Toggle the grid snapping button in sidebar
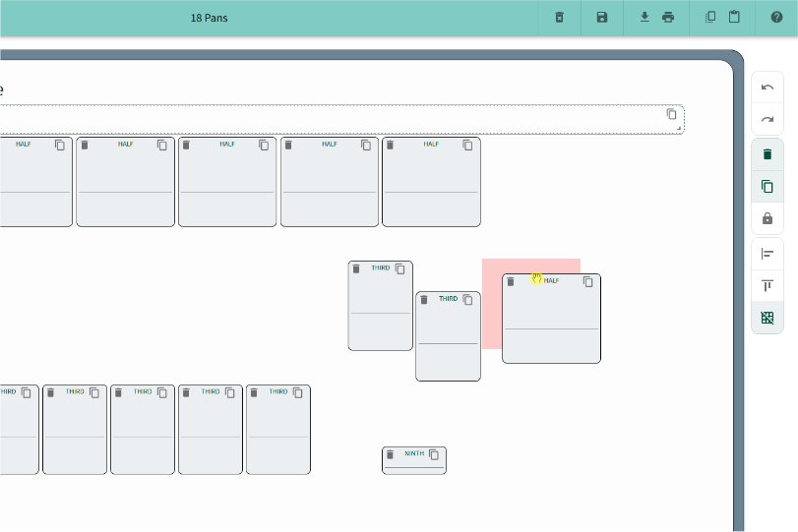798x532 pixels. point(767,318)
